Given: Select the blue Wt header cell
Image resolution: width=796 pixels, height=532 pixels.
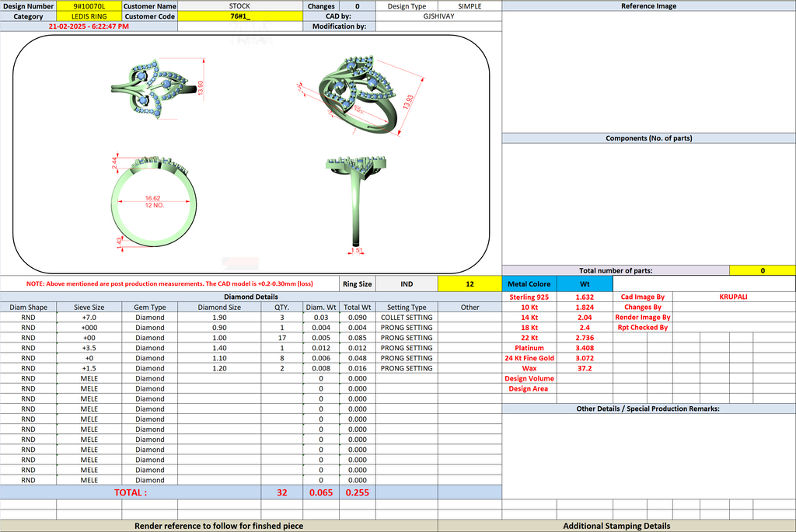Looking at the screenshot, I should pos(585,284).
